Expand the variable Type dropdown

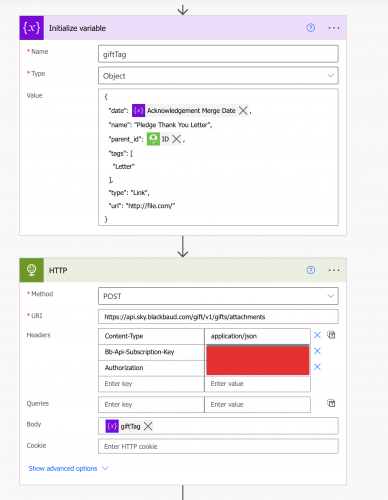[218, 76]
